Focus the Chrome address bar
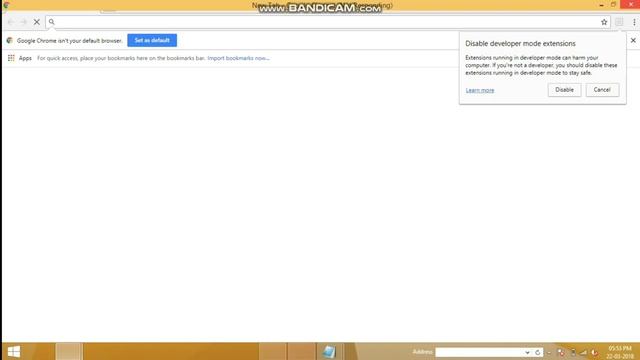Screen dimensions: 640x360 327,22
